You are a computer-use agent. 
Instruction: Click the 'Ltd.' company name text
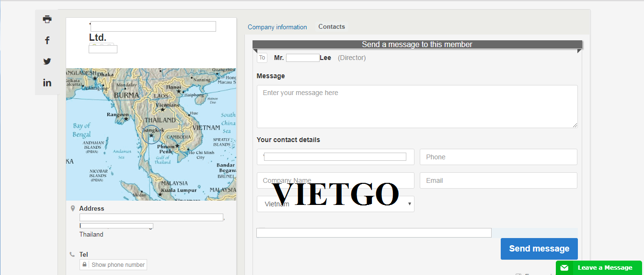(98, 37)
